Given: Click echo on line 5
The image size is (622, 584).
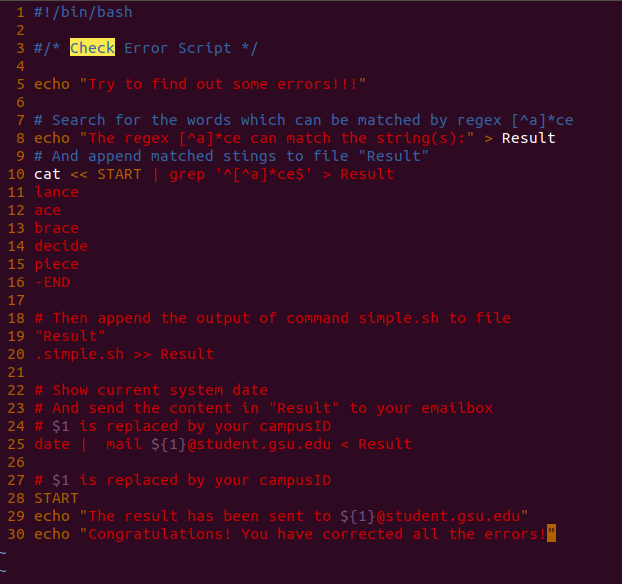Looking at the screenshot, I should tap(52, 84).
